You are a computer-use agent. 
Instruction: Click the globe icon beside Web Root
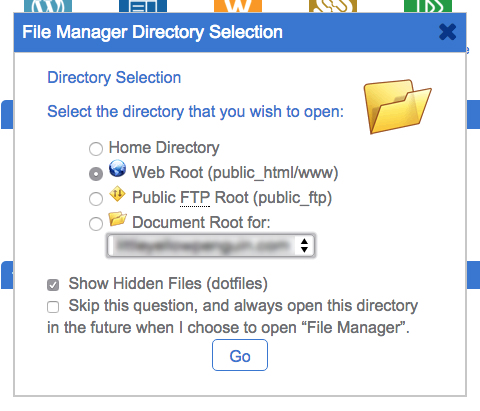pyautogui.click(x=117, y=168)
